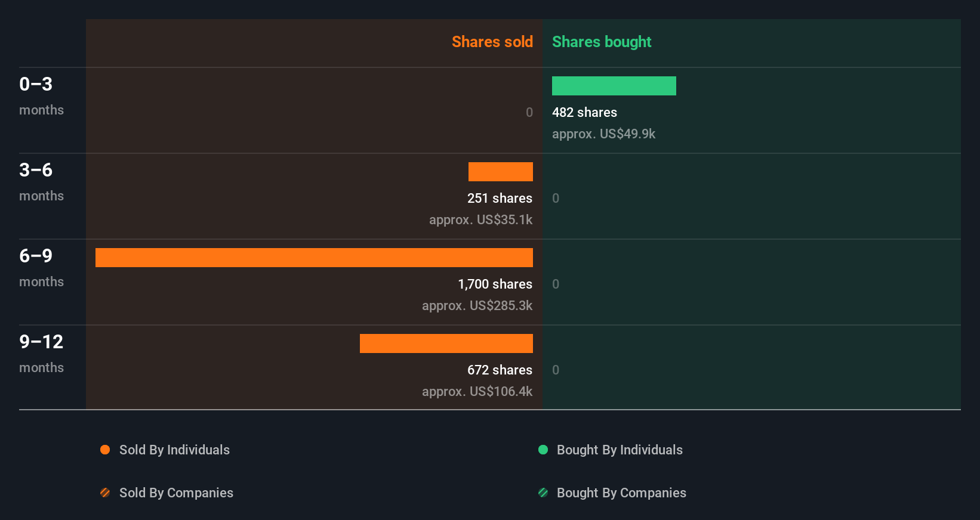This screenshot has height=520, width=980.
Task: Click the green Bought By Individuals legend dot
Action: click(543, 450)
